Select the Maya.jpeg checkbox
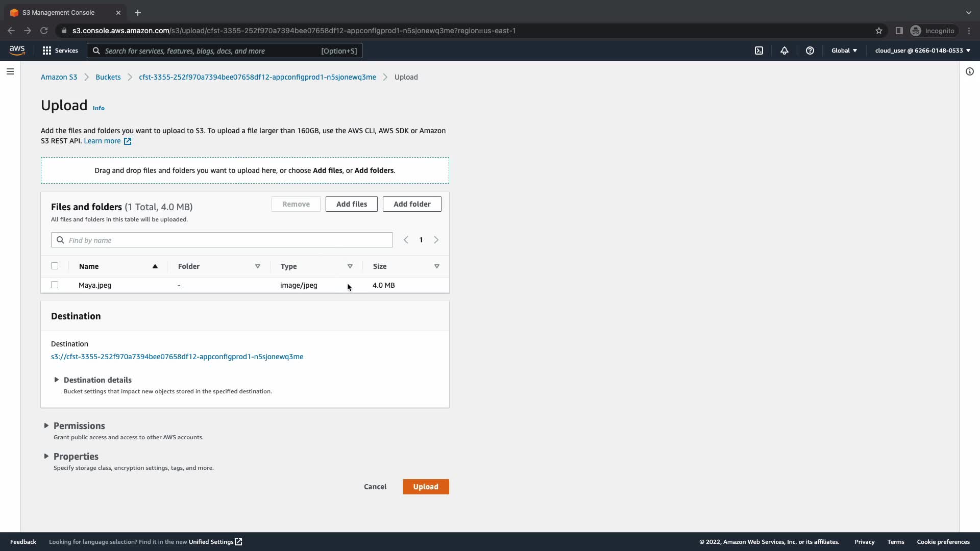The height and width of the screenshot is (551, 980). point(55,285)
